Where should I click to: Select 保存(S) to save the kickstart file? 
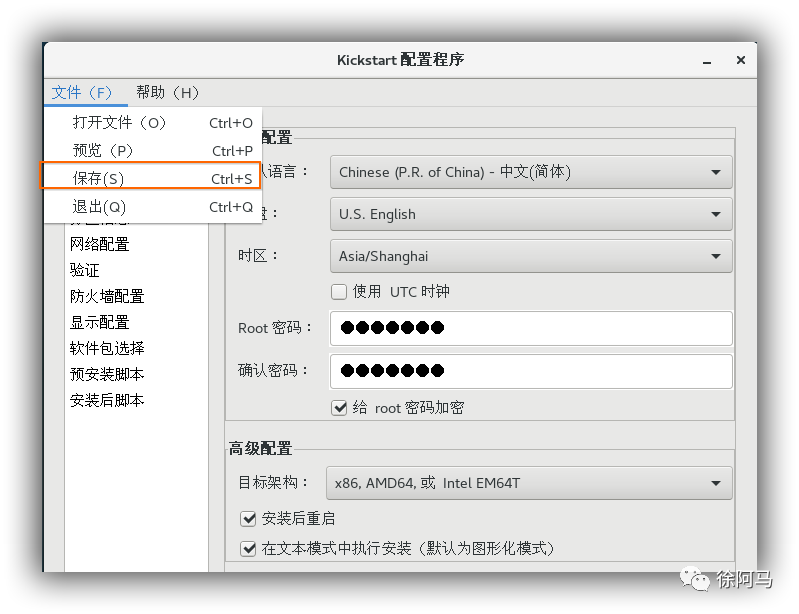(x=151, y=178)
